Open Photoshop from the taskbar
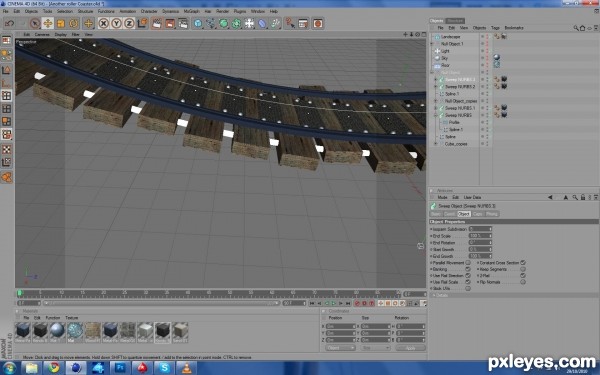This screenshot has width=600, height=375. (120, 368)
